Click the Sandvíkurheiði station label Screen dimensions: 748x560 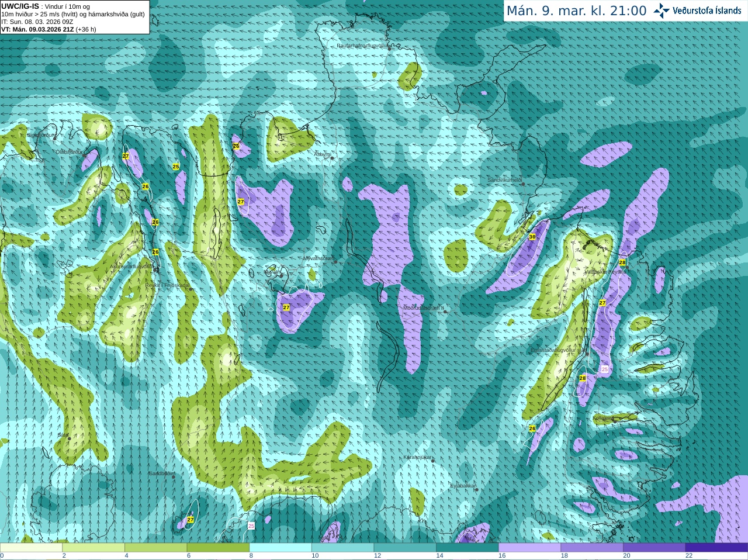505,180
